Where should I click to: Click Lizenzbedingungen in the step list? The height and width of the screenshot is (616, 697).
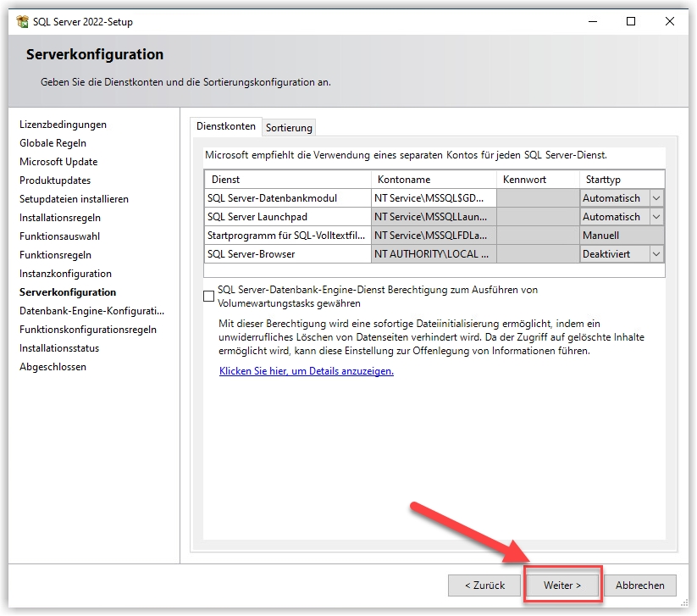[64, 125]
